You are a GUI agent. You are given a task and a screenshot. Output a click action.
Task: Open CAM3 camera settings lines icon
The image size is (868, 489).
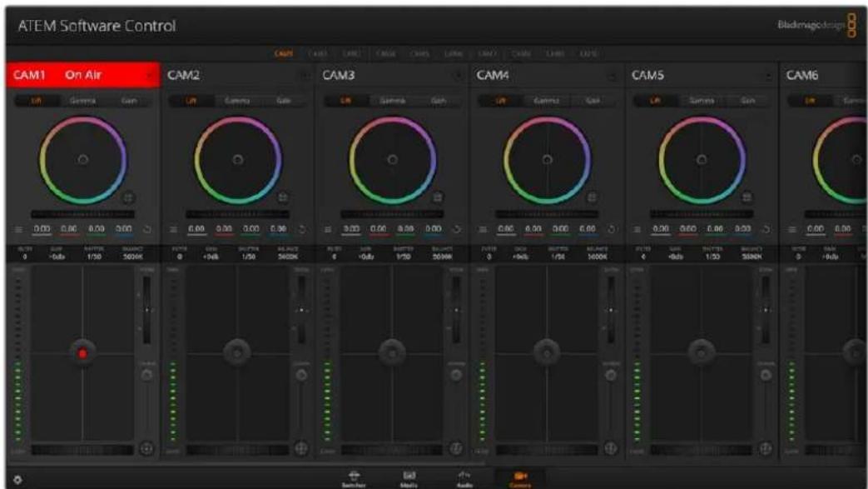click(x=328, y=229)
